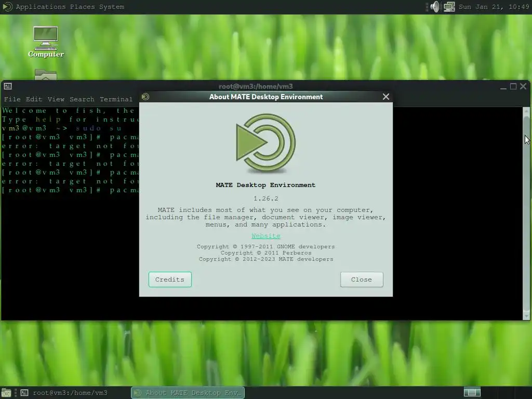Open the terminal View menu
532x399 pixels.
56,99
